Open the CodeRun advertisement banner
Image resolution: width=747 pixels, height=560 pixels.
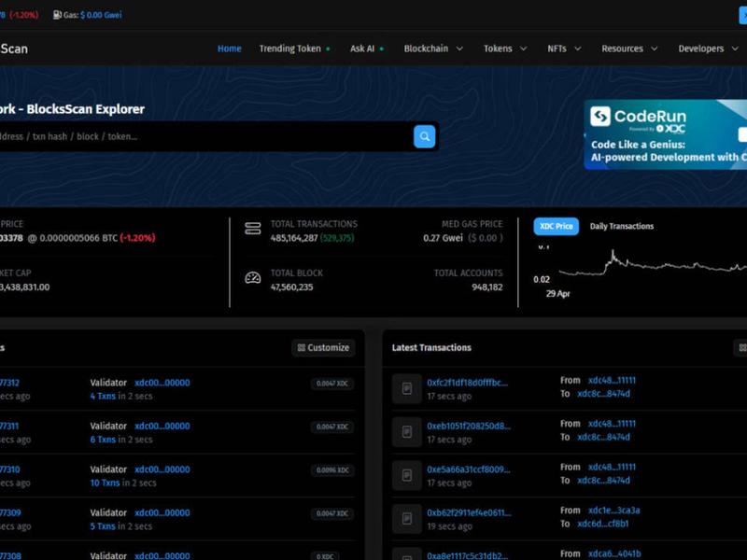coord(666,134)
